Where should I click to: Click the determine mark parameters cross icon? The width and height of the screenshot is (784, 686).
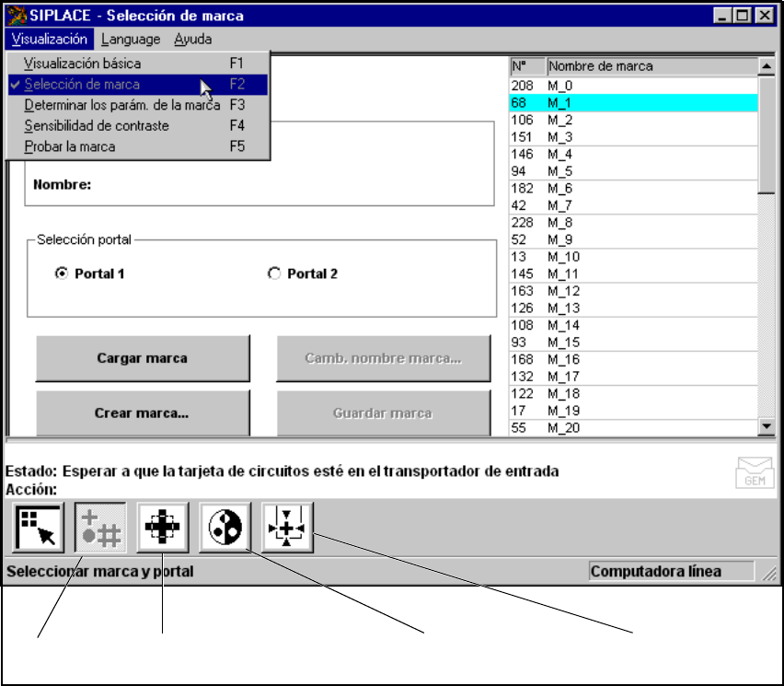point(163,528)
